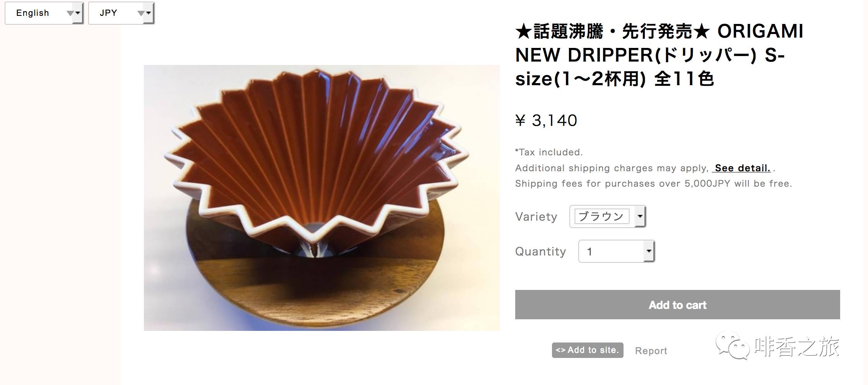Viewport: 868px width, 385px height.
Task: Click the Report link
Action: pyautogui.click(x=651, y=351)
